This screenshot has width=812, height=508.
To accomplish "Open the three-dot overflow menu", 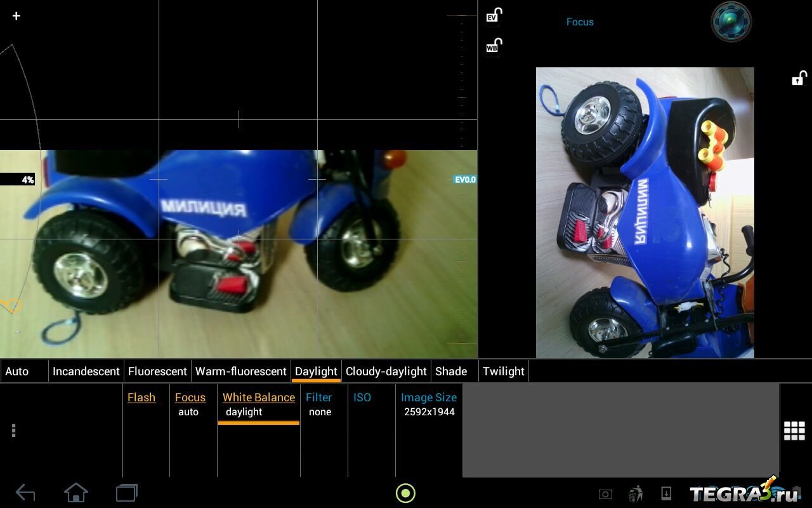I will click(x=13, y=431).
